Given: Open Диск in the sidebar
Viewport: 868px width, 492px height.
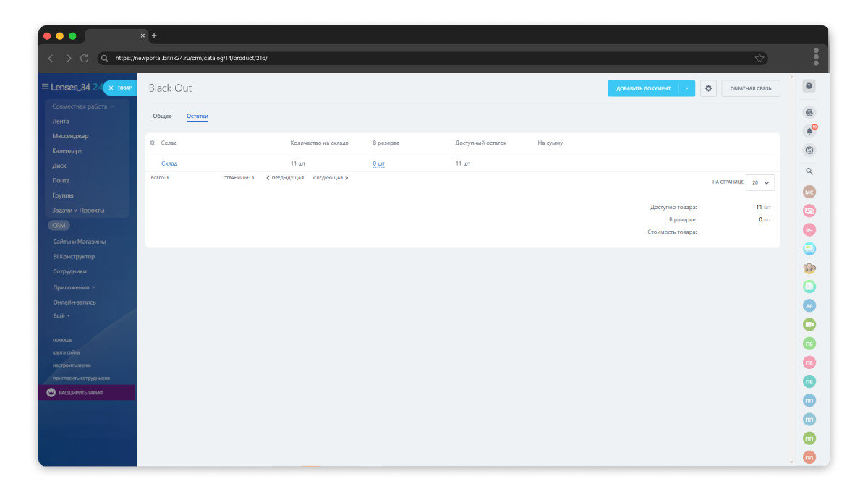Looking at the screenshot, I should coord(59,166).
